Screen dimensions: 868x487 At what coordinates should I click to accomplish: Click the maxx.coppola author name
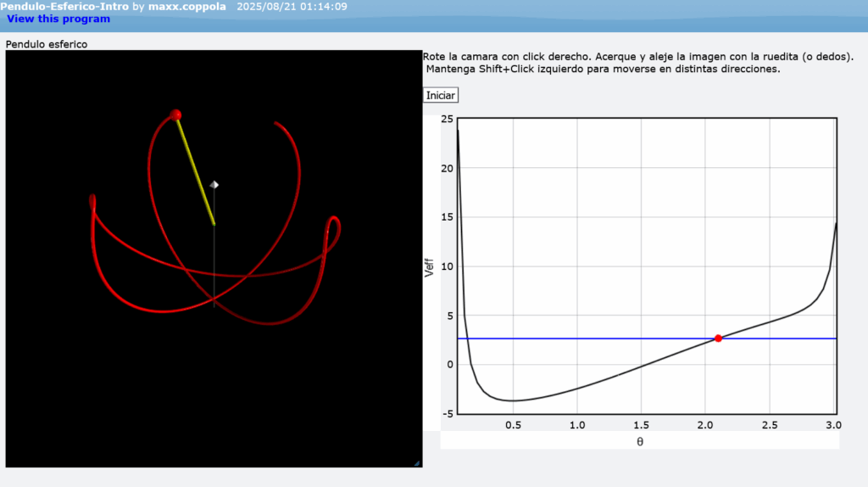coord(187,7)
